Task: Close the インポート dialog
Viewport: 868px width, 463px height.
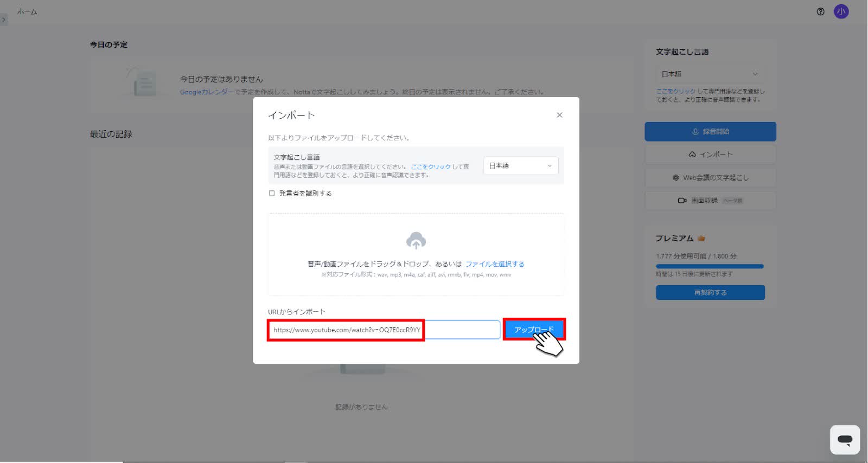Action: tap(559, 115)
